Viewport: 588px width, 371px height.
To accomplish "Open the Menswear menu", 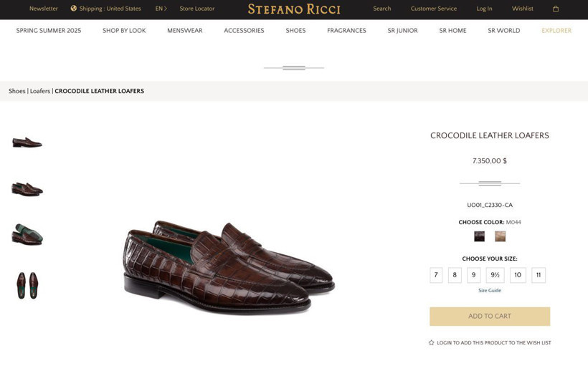I will click(x=184, y=31).
